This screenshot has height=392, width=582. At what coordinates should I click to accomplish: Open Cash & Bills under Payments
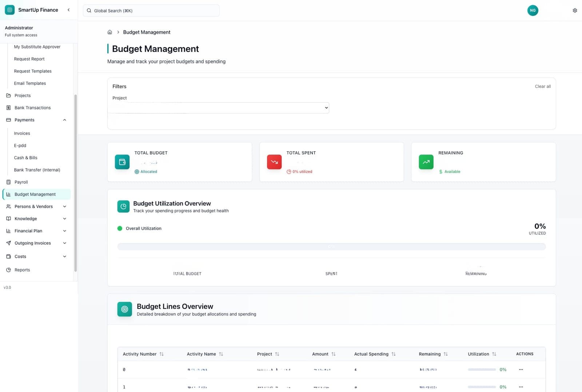pyautogui.click(x=25, y=157)
